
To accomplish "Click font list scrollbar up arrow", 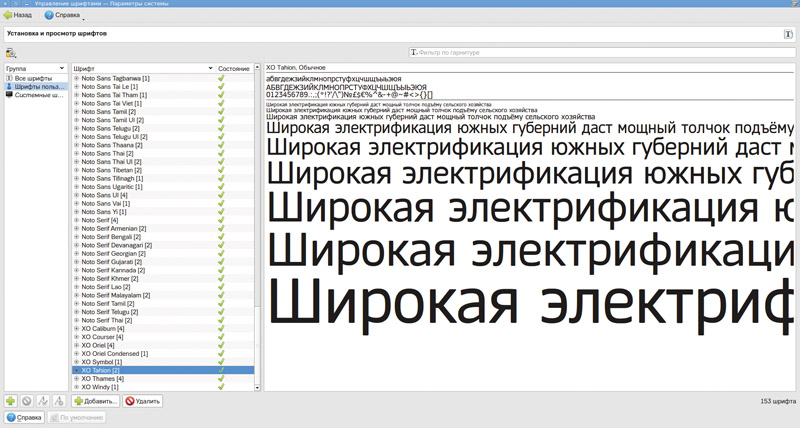I will pos(257,67).
